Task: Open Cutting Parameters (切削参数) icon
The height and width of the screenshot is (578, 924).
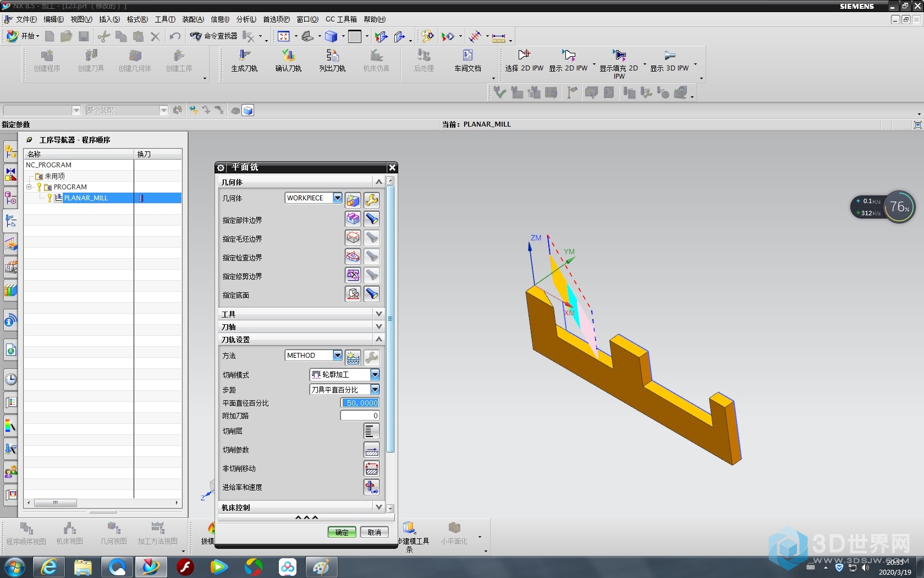Action: [x=372, y=450]
